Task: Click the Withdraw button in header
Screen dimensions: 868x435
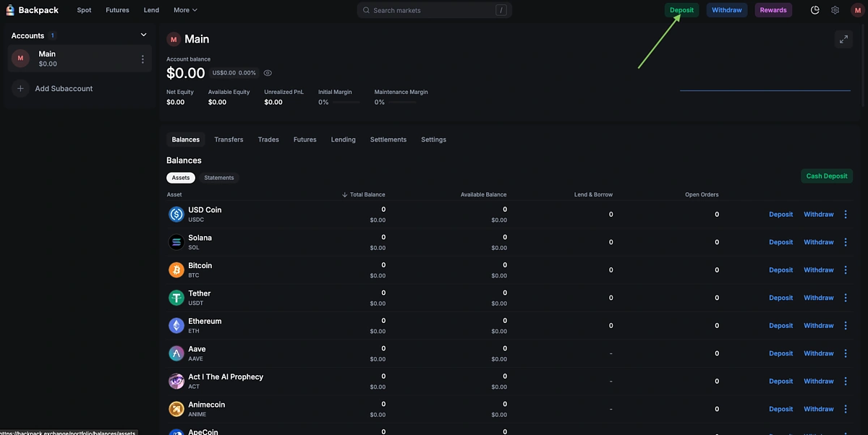Action: pyautogui.click(x=727, y=10)
